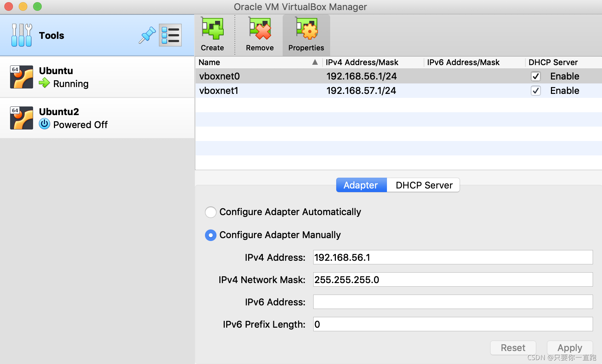Select the vboxnet0 row name
602x364 pixels.
pos(220,76)
